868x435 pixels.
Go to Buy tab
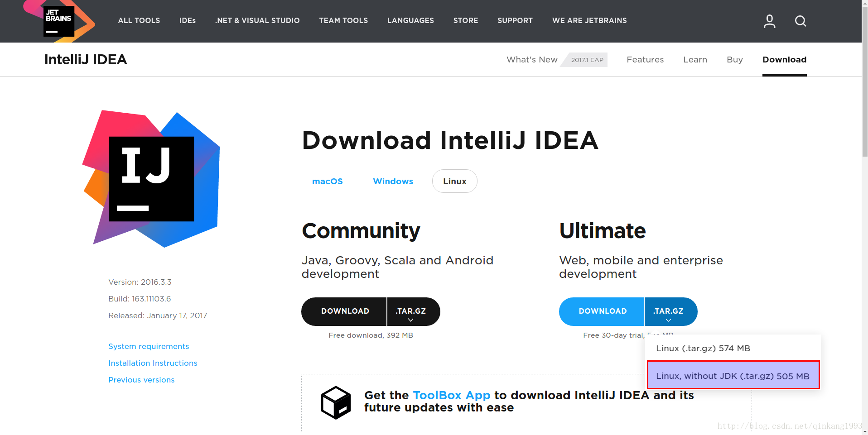(x=735, y=59)
